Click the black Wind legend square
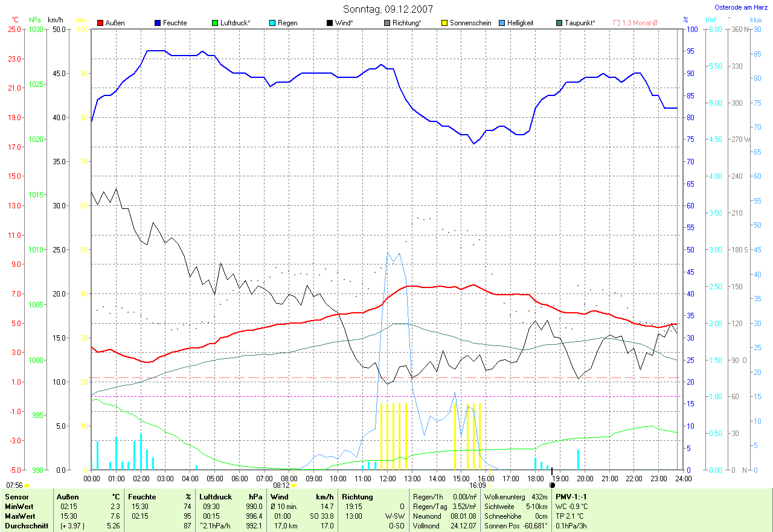Image resolution: width=773 pixels, height=532 pixels. pyautogui.click(x=329, y=23)
